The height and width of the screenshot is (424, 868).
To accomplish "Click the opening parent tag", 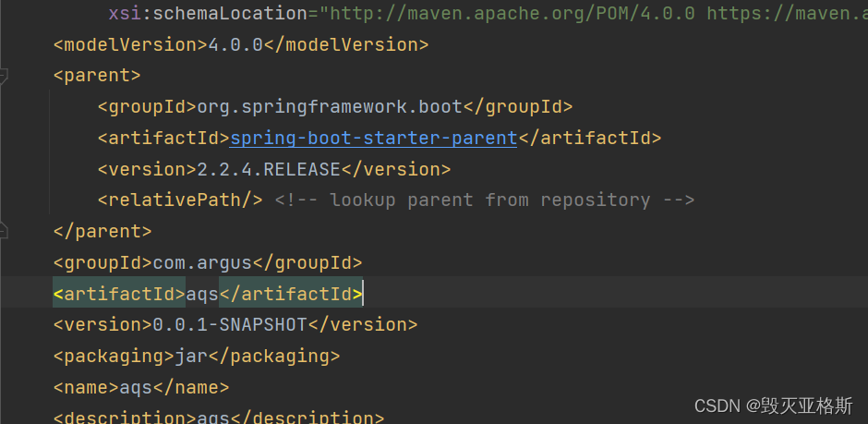I will (x=97, y=76).
